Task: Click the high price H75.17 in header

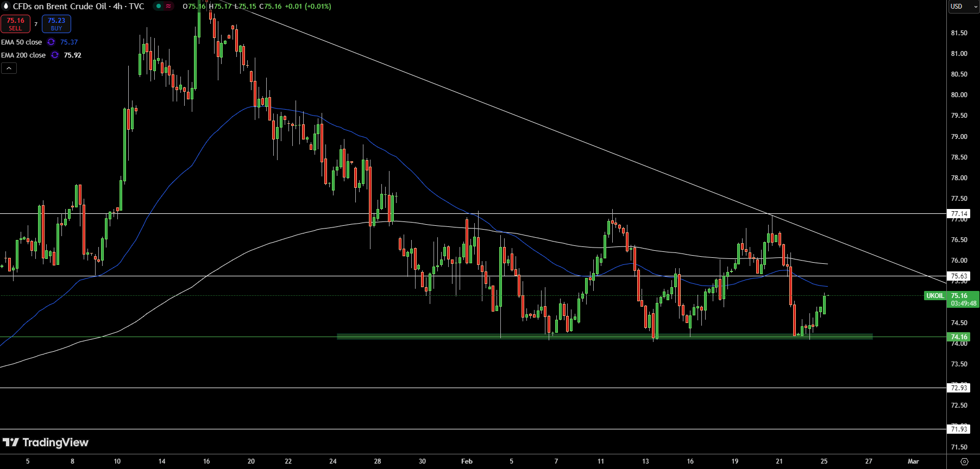Action: 220,6
